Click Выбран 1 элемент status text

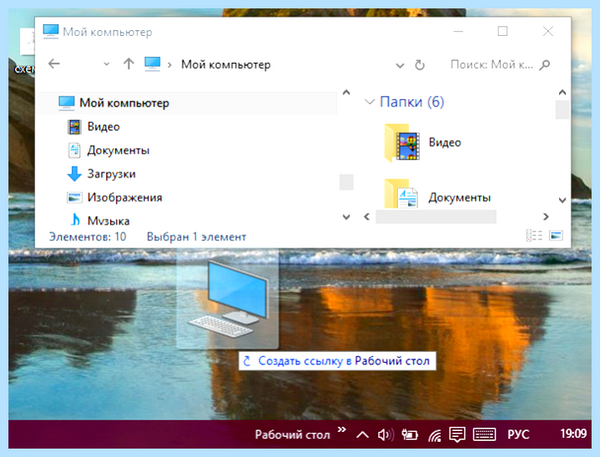point(196,237)
